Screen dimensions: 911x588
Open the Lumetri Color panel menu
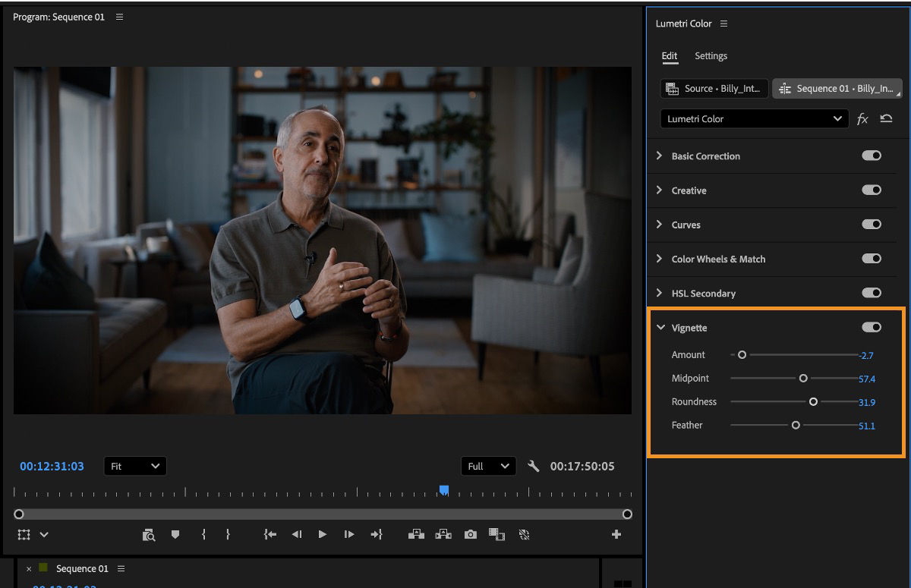click(723, 24)
